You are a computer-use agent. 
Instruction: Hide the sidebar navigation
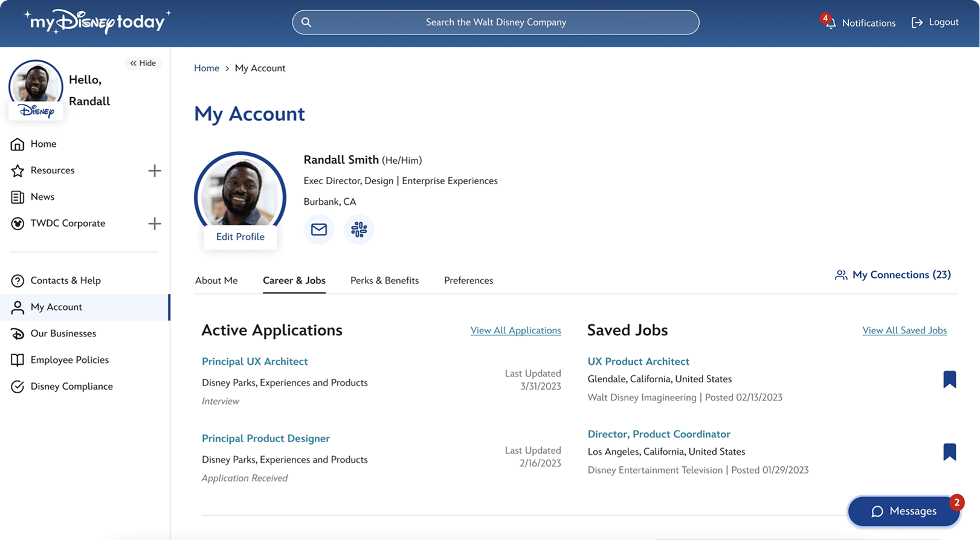coord(143,63)
